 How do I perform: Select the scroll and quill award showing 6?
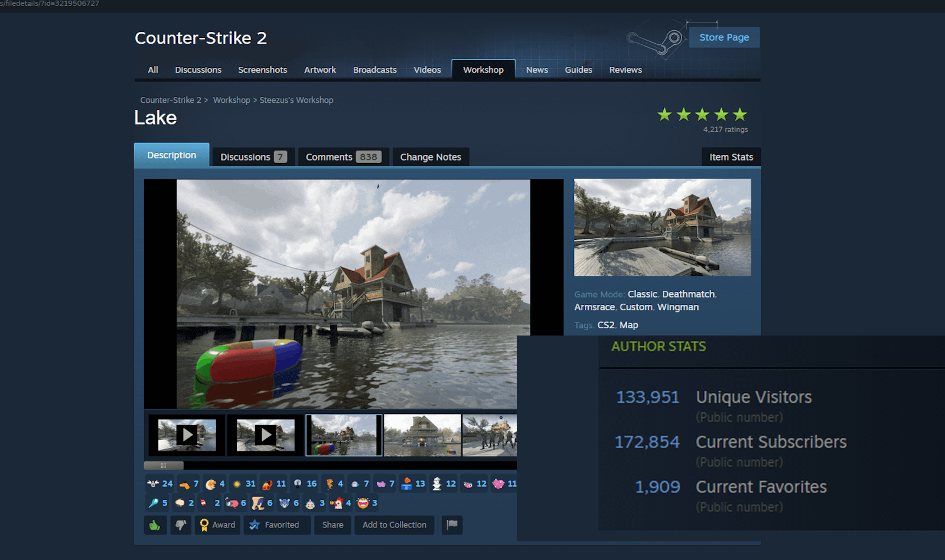[x=262, y=503]
